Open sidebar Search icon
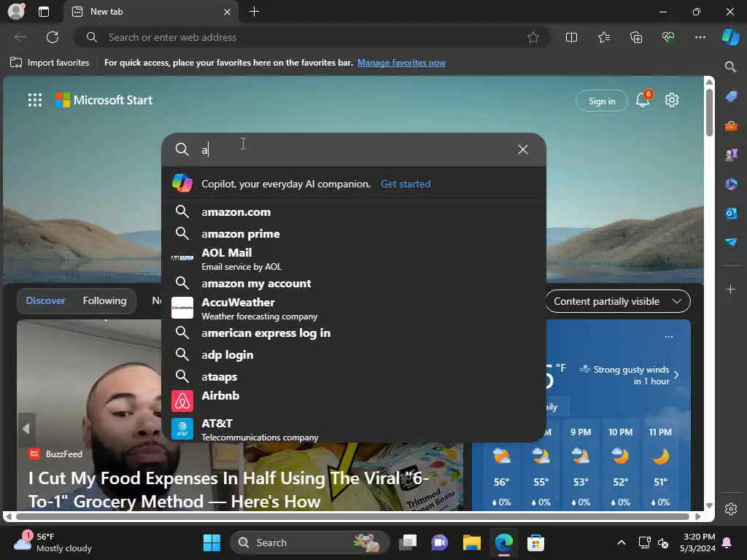 (x=731, y=66)
